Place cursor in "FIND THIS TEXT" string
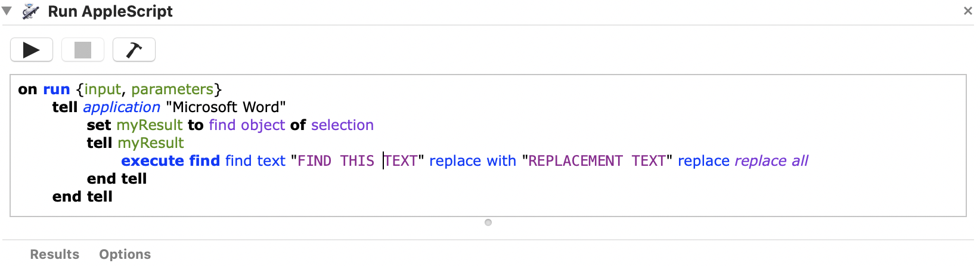Viewport: 980px width, 266px height. click(357, 161)
